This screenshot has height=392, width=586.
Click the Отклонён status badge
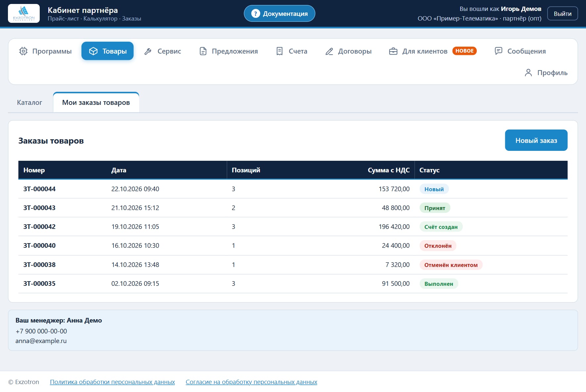tap(438, 246)
